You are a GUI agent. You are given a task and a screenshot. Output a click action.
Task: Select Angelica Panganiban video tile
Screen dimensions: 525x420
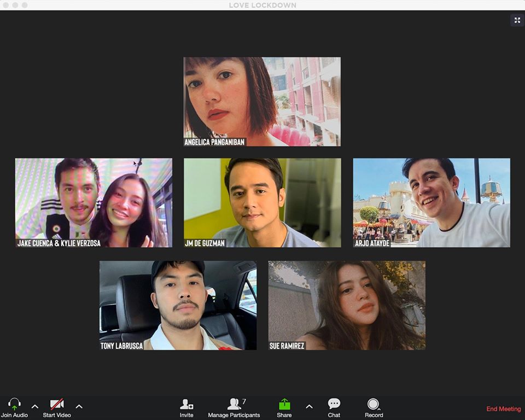tap(262, 102)
